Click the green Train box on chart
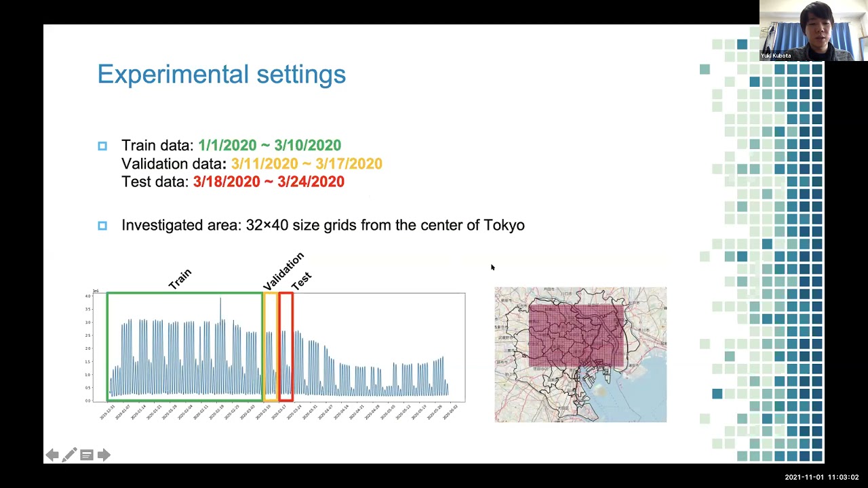 pyautogui.click(x=184, y=346)
